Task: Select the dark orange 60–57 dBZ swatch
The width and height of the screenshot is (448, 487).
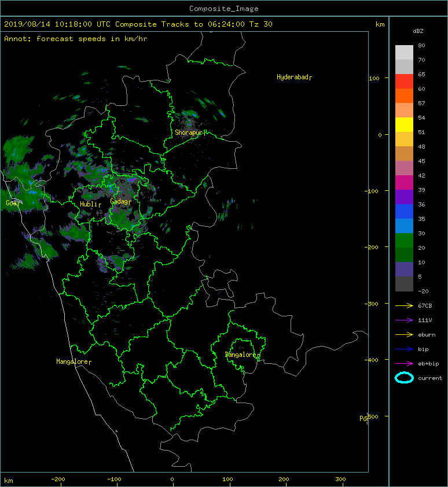Action: 404,95
